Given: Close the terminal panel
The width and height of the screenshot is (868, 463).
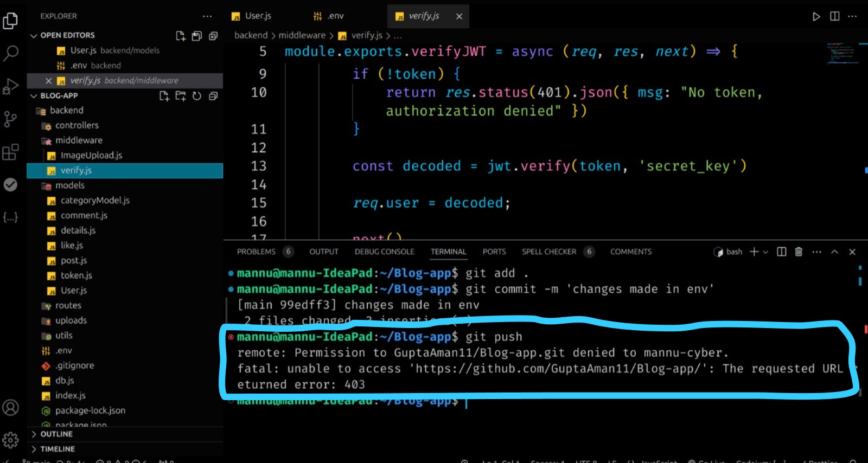Looking at the screenshot, I should tap(852, 252).
